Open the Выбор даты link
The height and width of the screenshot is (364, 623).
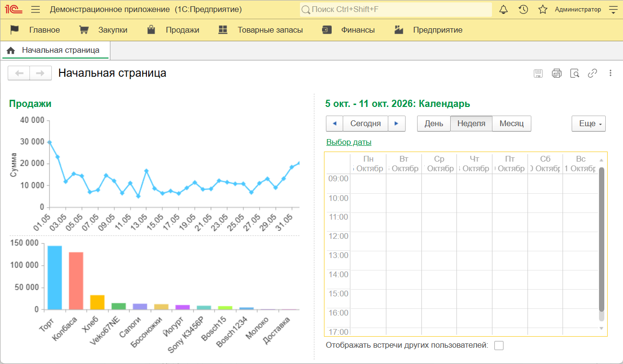[349, 142]
